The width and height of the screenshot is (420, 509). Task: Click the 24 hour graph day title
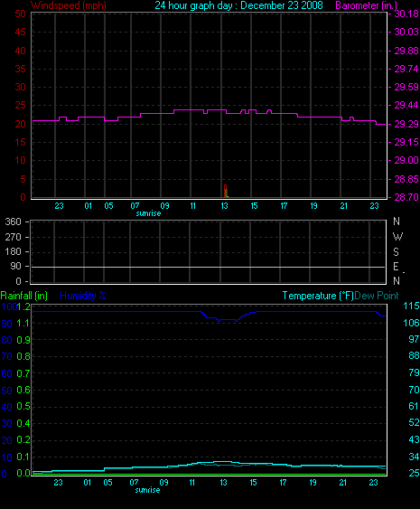pyautogui.click(x=238, y=5)
